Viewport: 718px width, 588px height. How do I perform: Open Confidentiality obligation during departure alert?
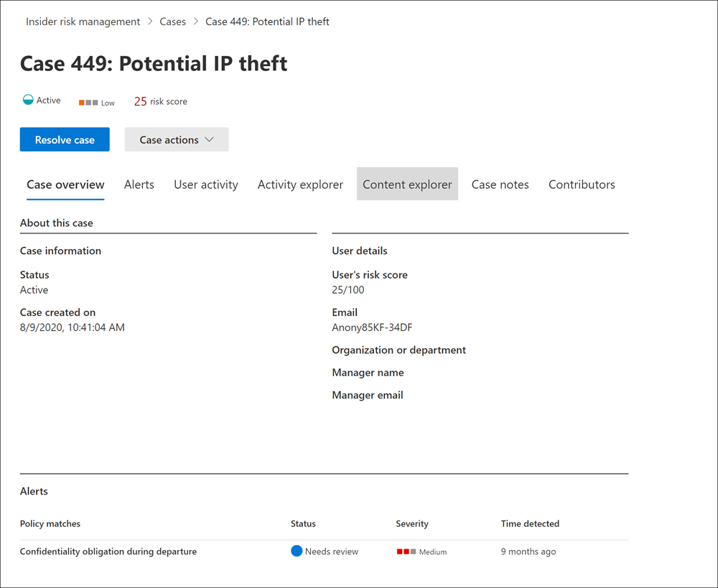tap(108, 551)
